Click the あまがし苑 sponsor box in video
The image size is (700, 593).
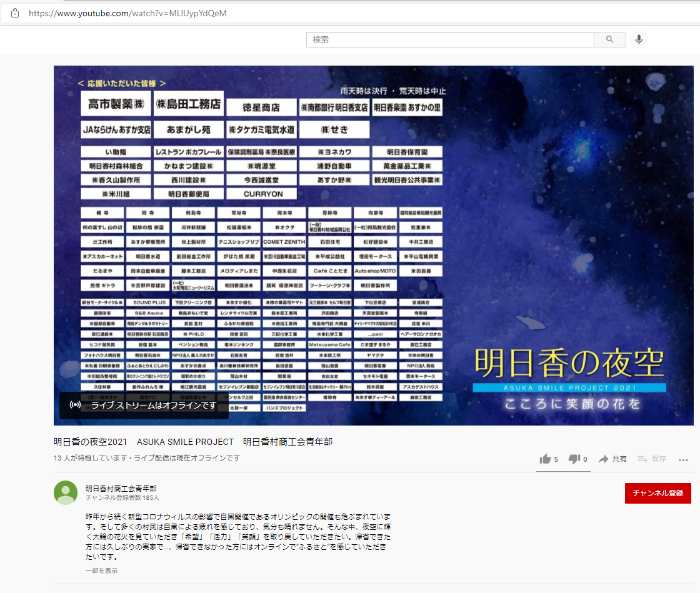[188, 129]
